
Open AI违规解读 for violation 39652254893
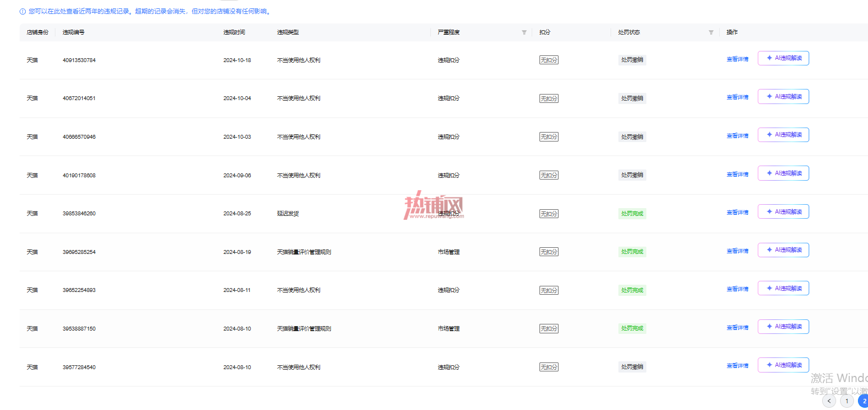coord(783,289)
